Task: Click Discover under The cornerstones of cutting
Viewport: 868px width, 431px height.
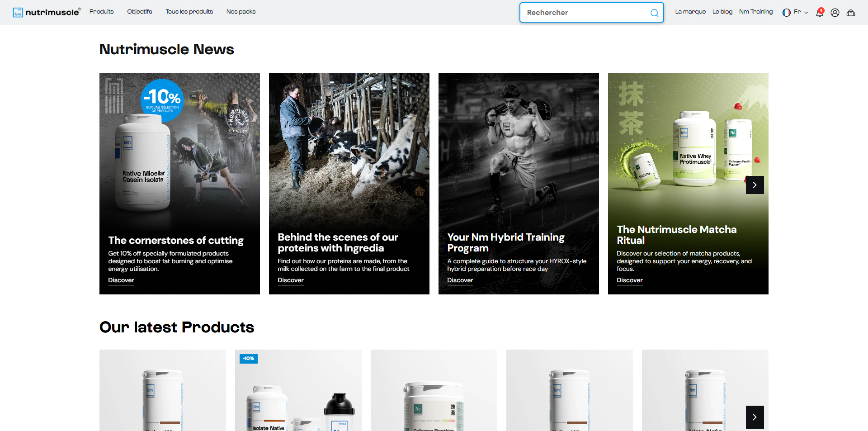Action: 121,280
